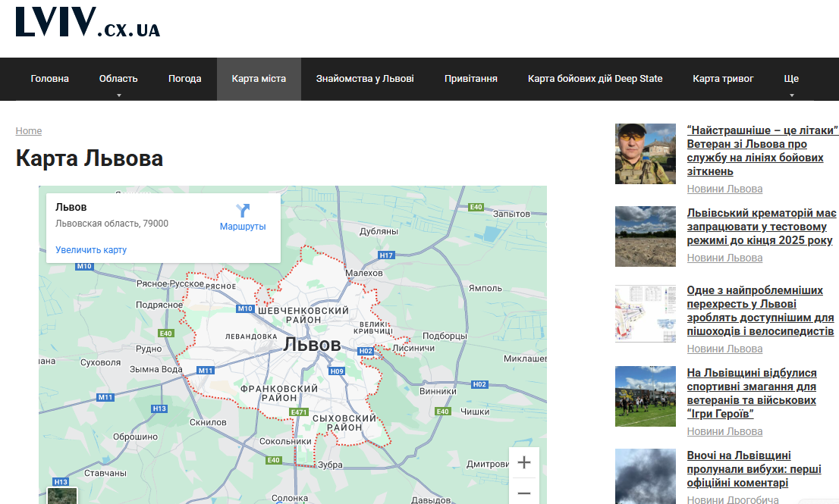Open Ігри Героїв sports competition article
Viewport: 839px width, 504px height.
coord(752,393)
